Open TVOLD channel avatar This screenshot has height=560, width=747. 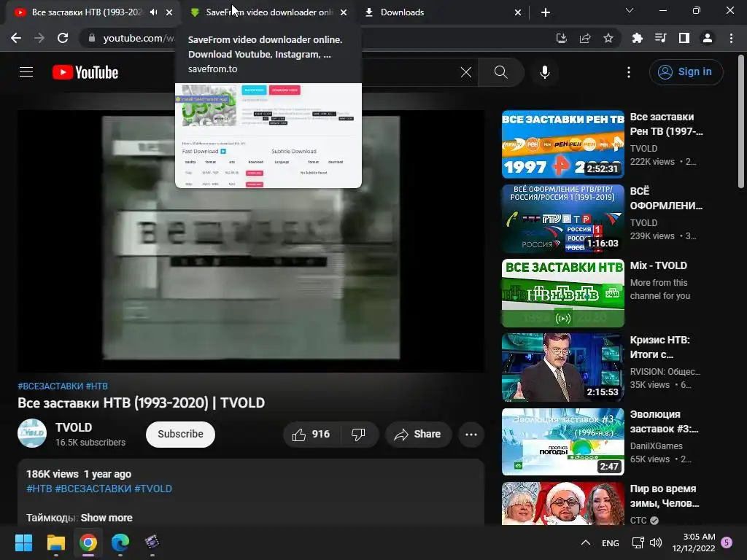32,433
